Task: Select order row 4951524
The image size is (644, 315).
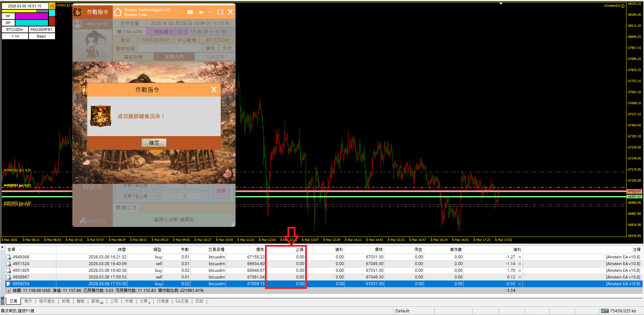Action: click(x=324, y=264)
